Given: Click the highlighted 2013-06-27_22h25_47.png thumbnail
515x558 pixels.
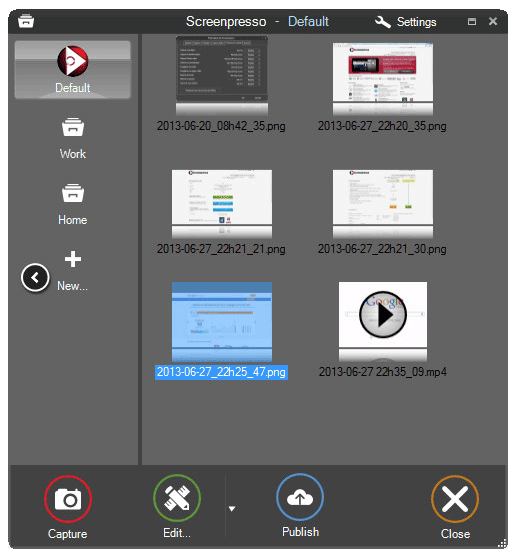Looking at the screenshot, I should [222, 322].
